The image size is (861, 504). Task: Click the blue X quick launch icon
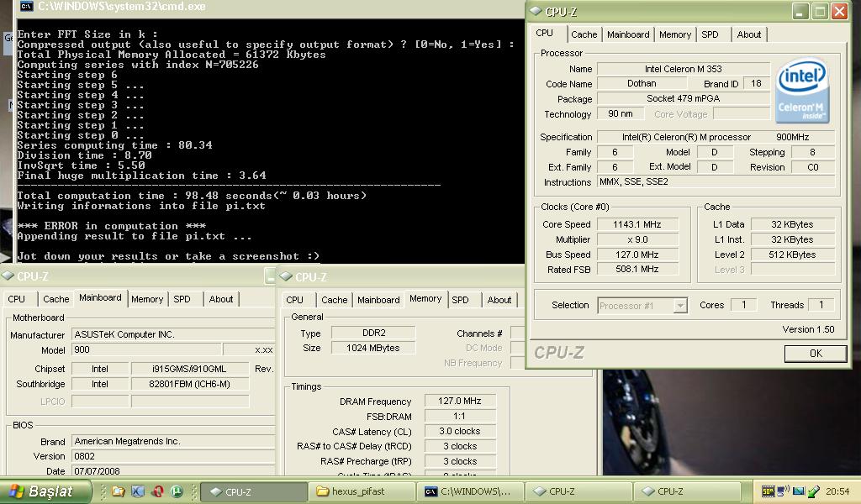click(138, 491)
